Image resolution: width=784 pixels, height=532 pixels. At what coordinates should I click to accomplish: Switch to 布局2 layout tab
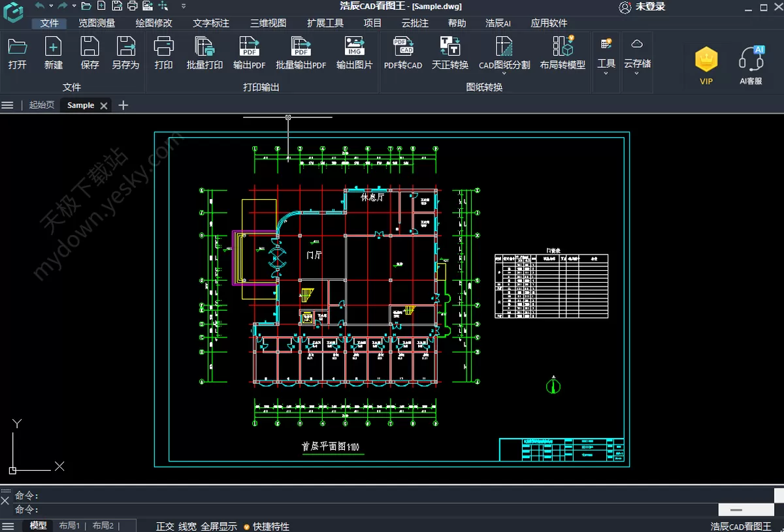(x=103, y=525)
